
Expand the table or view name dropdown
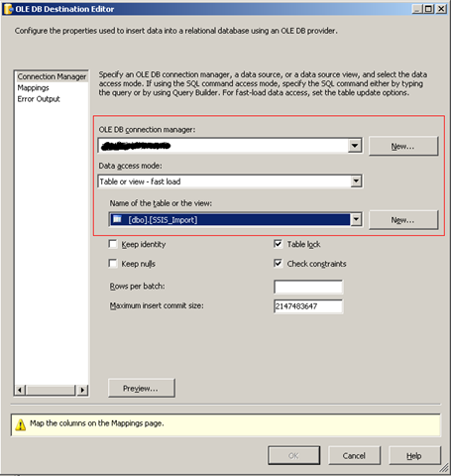pyautogui.click(x=356, y=219)
